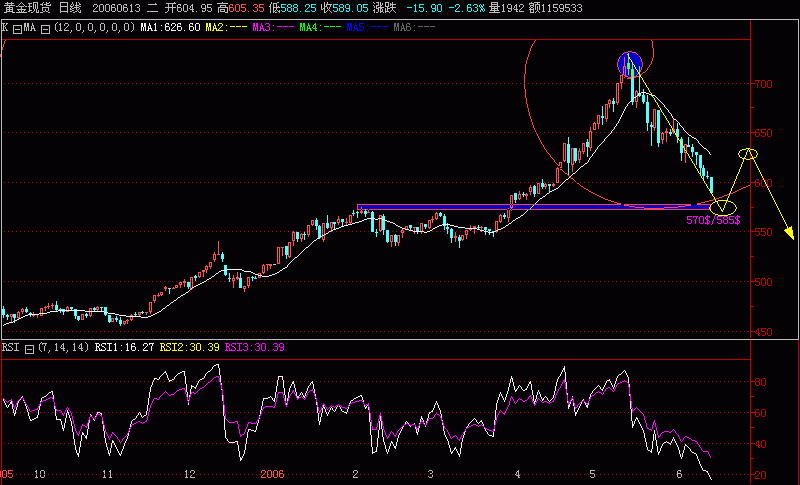Click the date value 20060613
800x485 pixels.
(x=116, y=8)
